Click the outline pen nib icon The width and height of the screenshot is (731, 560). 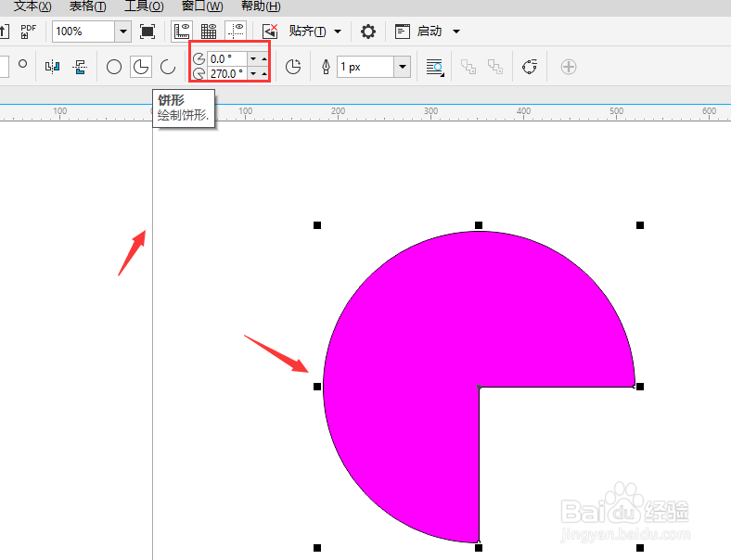(326, 67)
